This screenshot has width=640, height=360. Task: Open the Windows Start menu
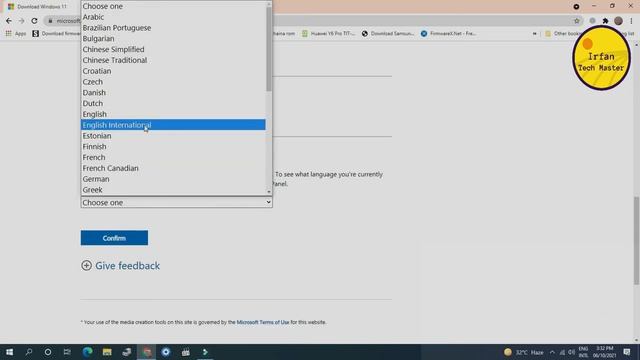[x=9, y=352]
